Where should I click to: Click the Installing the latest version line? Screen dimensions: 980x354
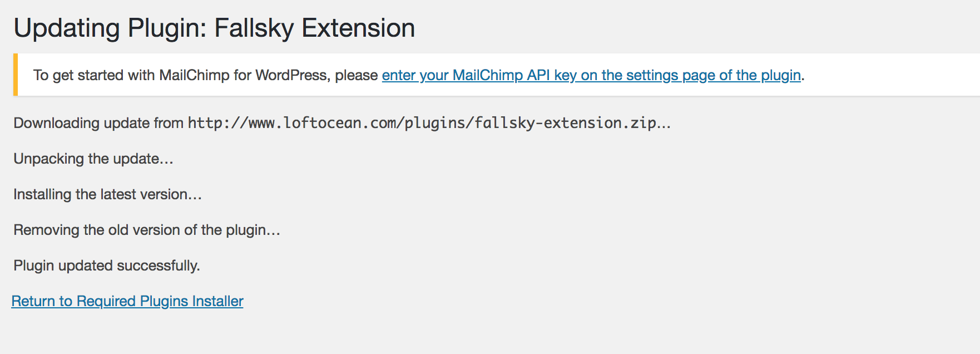coord(107,194)
